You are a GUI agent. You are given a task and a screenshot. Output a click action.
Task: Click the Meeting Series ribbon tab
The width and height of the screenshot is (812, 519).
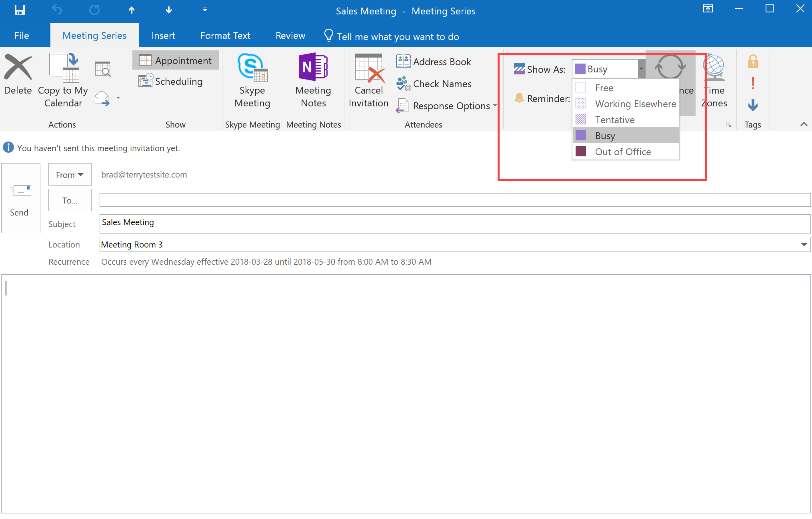coord(94,36)
